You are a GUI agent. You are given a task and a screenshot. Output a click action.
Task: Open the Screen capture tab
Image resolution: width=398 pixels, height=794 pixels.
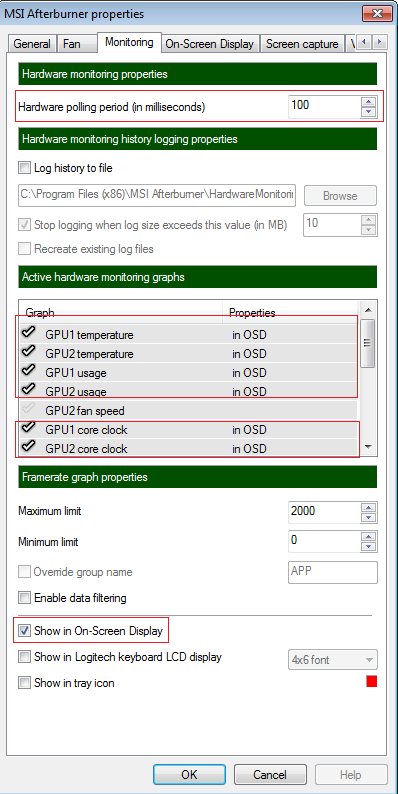302,44
